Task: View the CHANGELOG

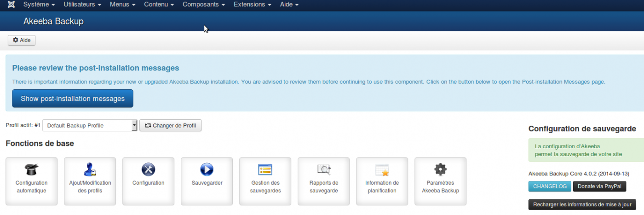Action: [550, 186]
